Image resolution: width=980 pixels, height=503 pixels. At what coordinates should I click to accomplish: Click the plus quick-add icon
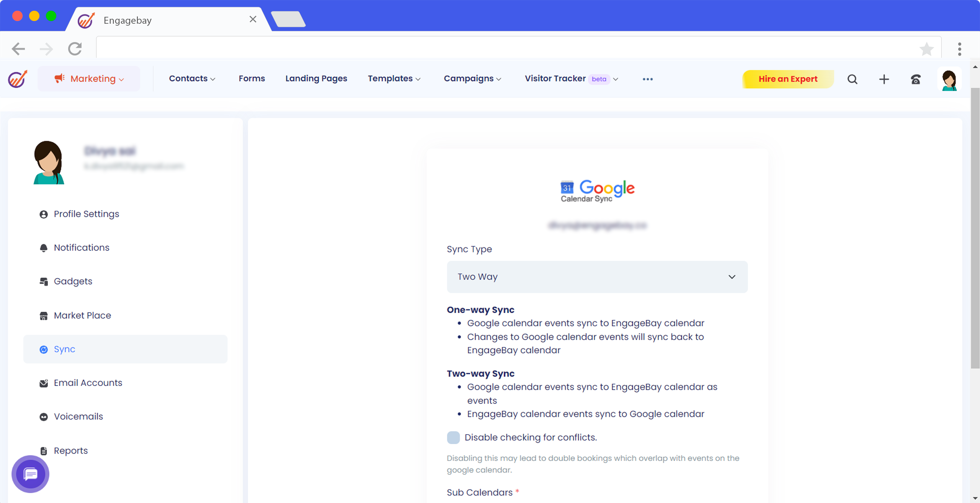884,79
